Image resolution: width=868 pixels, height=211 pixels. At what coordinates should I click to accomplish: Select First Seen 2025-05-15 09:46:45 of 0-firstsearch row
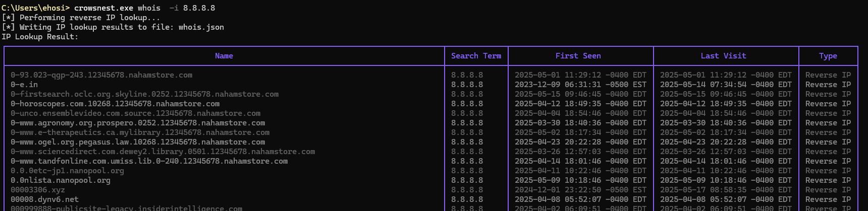(580, 94)
